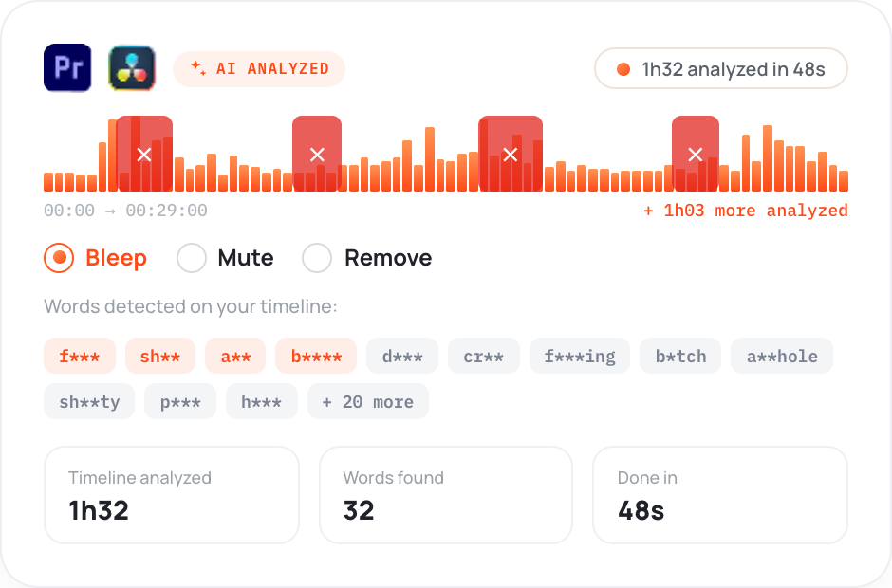Image resolution: width=892 pixels, height=588 pixels.
Task: Toggle the 'a**hole' word chip
Action: 782,356
